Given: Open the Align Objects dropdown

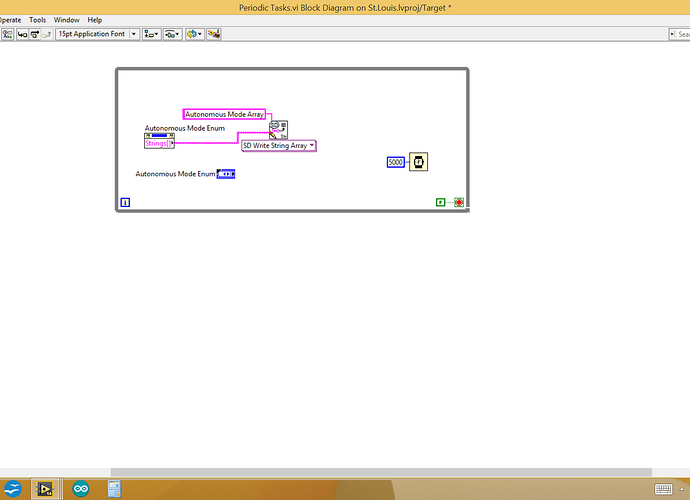Looking at the screenshot, I should pyautogui.click(x=151, y=34).
